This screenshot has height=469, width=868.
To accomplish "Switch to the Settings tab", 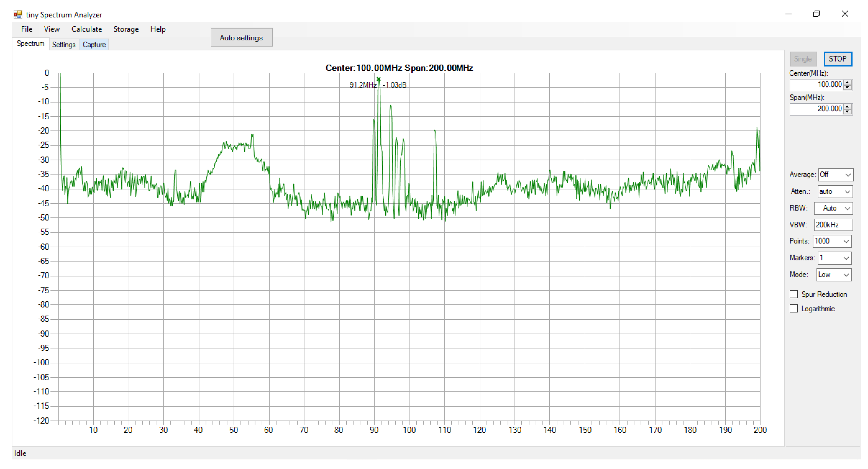I will [64, 44].
